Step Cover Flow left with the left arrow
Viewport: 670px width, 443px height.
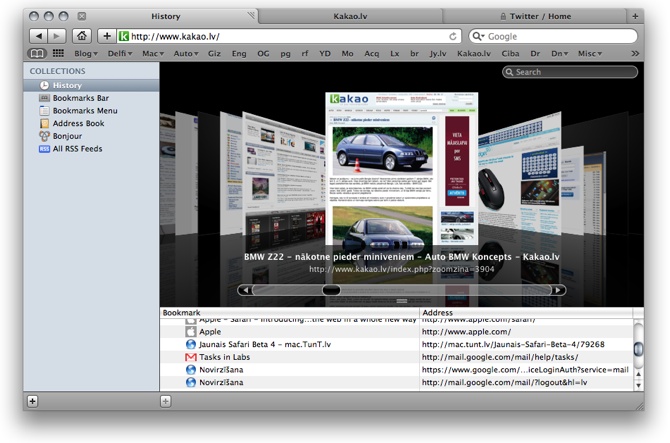[245, 290]
